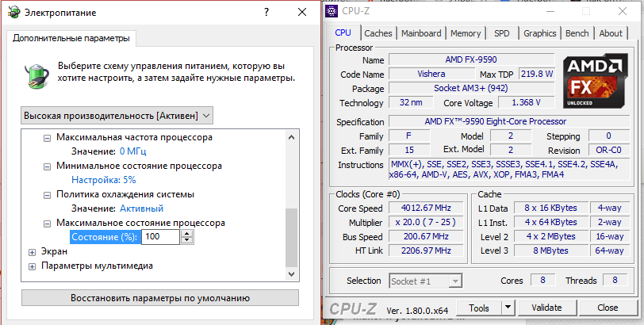Click the Socket AM3+ (942) package field
The image size is (644, 325).
click(x=471, y=89)
